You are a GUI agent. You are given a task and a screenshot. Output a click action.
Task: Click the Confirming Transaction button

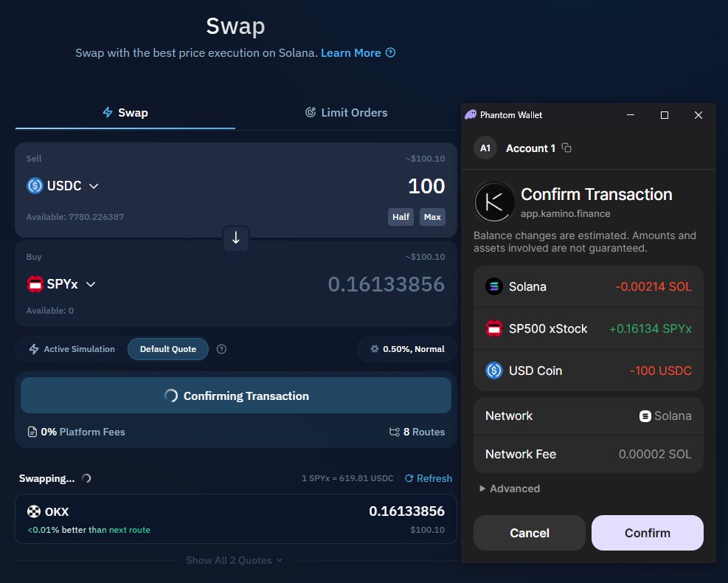[x=236, y=396]
